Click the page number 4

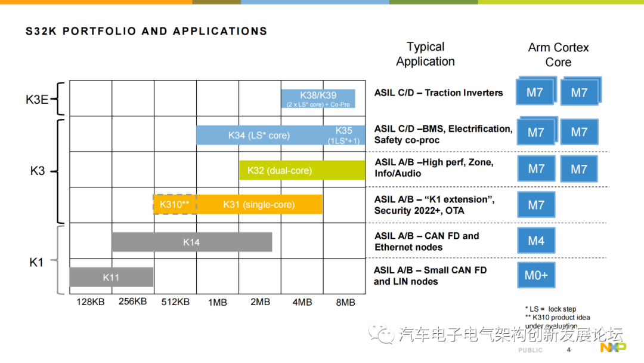568,350
